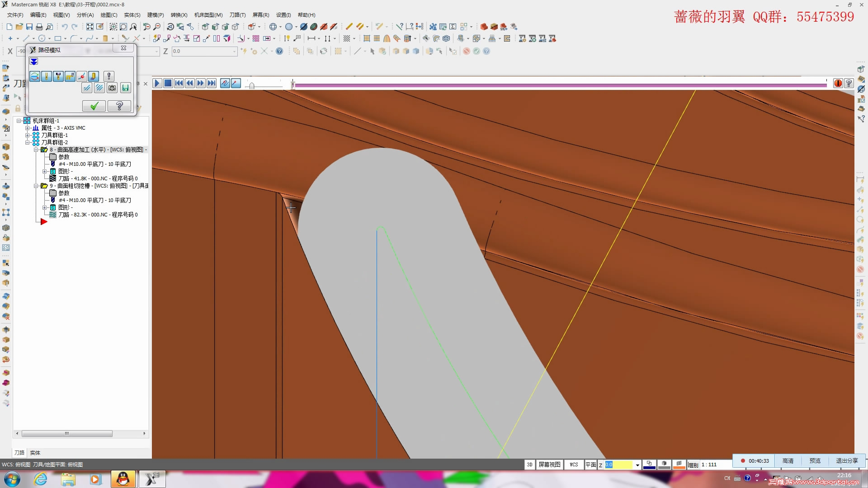The width and height of the screenshot is (868, 488).
Task: Open QQ from the Windows taskbar
Action: tap(123, 479)
